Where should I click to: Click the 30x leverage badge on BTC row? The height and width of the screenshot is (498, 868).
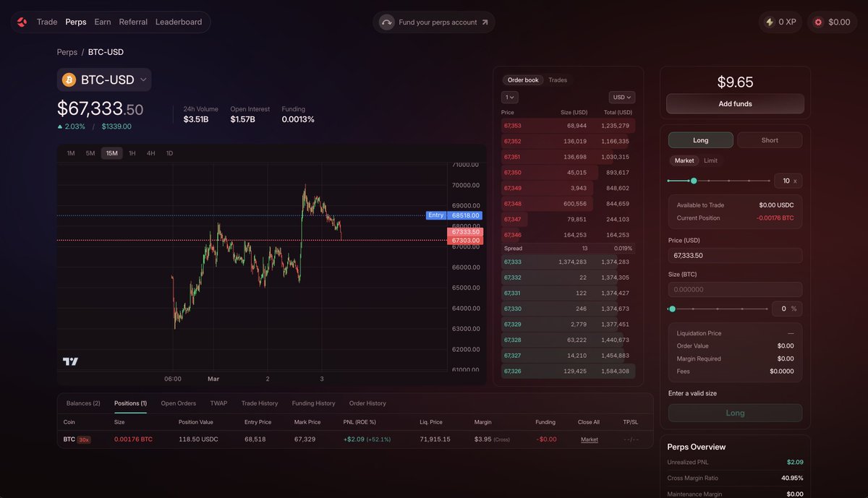tap(84, 439)
